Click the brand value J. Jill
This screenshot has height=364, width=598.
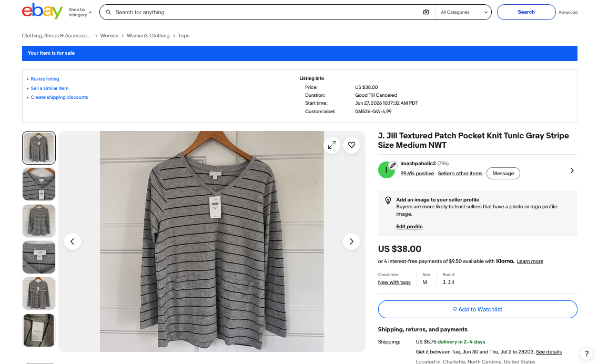click(448, 282)
